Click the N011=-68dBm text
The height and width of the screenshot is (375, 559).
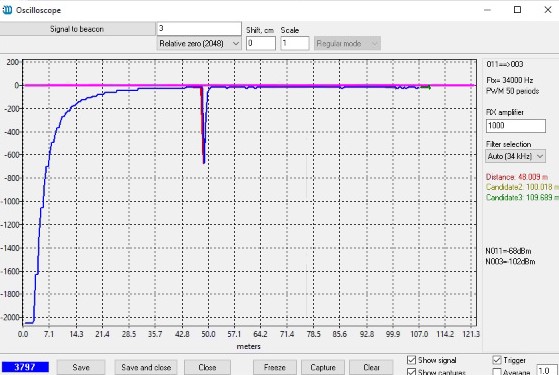[x=508, y=251]
